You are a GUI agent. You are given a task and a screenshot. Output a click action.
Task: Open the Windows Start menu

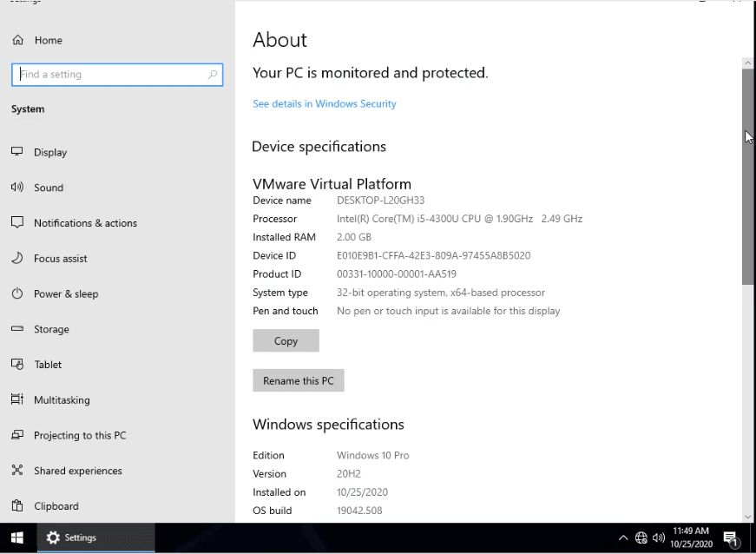coord(17,538)
